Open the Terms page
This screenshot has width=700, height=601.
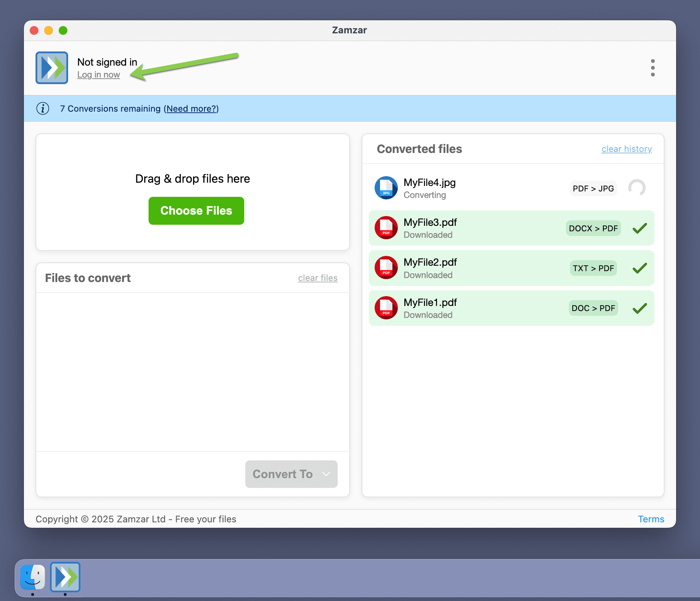651,519
